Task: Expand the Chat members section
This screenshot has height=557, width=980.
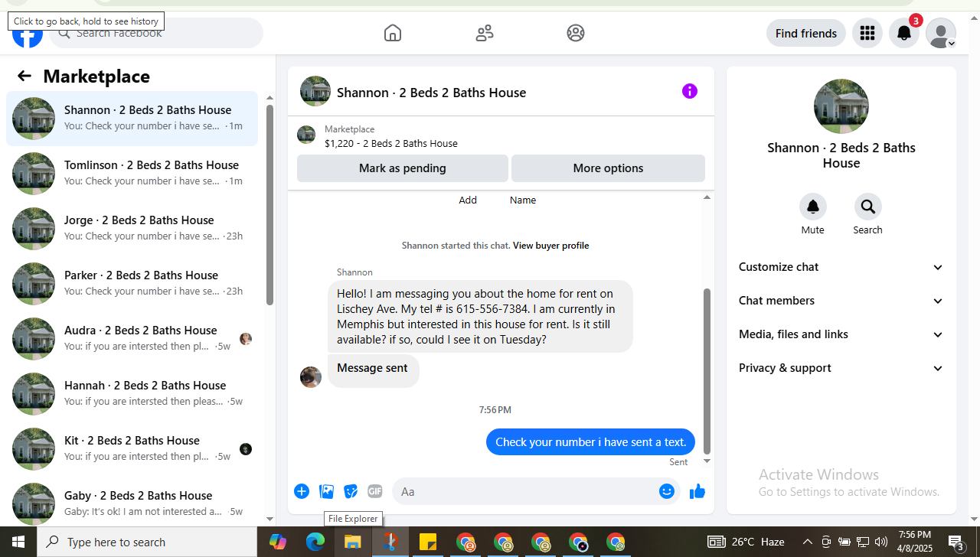Action: click(x=841, y=301)
